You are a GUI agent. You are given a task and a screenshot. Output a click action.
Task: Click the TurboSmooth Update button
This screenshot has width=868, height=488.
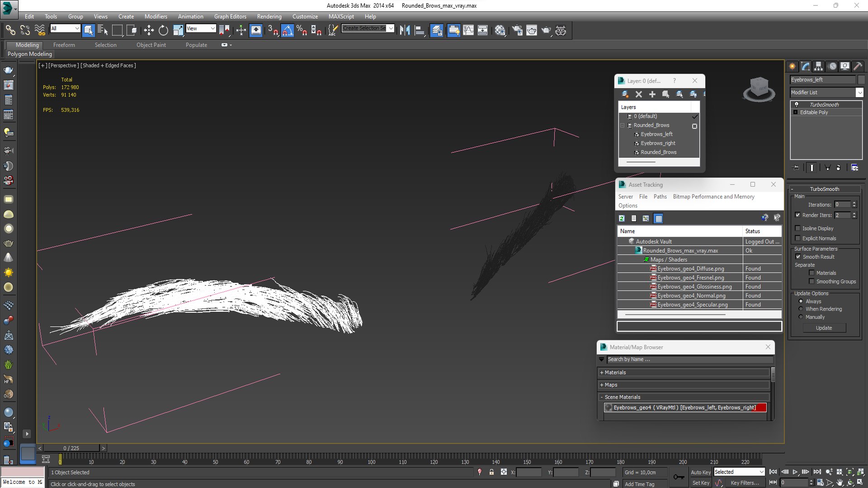coord(824,328)
